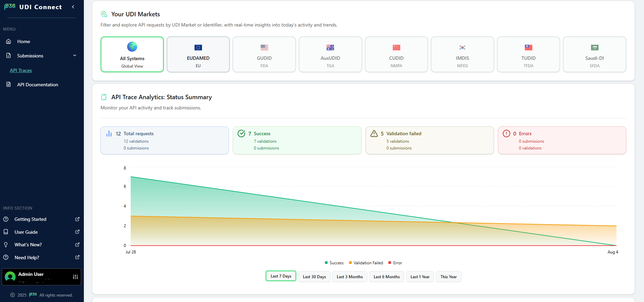This screenshot has width=644, height=302.
Task: Select the EUDAMED EU market card
Action: click(198, 54)
